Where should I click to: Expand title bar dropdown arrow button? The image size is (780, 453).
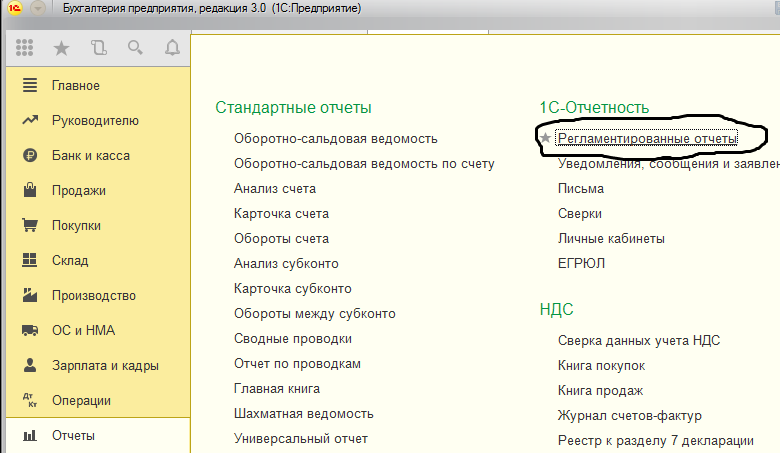pos(38,8)
